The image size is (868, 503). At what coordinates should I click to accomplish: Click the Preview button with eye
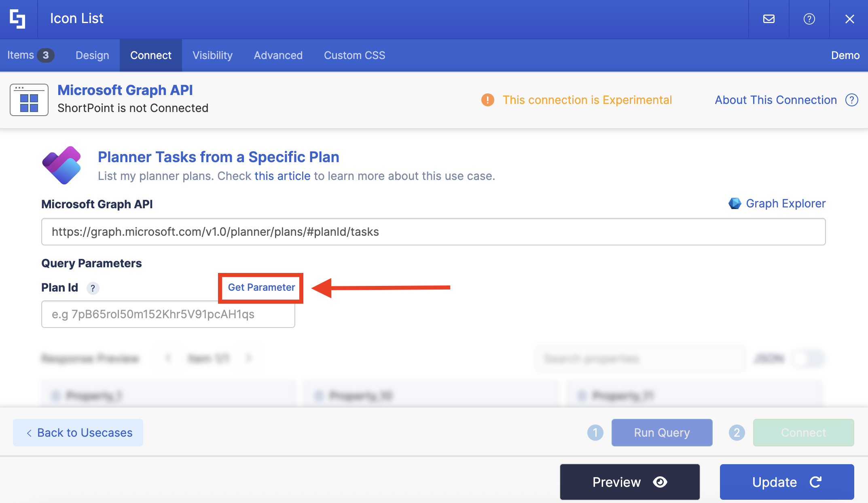click(629, 482)
